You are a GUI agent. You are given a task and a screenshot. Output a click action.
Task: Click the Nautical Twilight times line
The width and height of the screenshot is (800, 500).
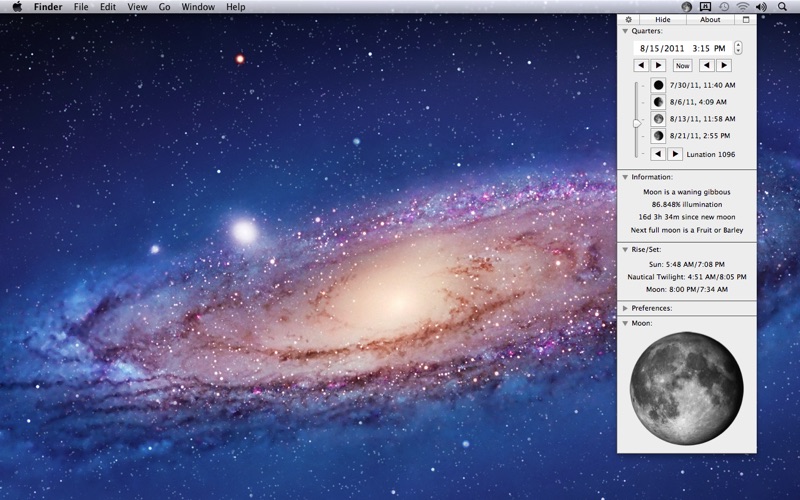click(687, 277)
